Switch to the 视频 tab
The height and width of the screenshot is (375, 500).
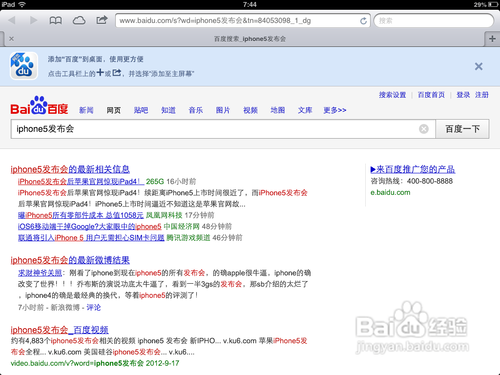[x=250, y=110]
